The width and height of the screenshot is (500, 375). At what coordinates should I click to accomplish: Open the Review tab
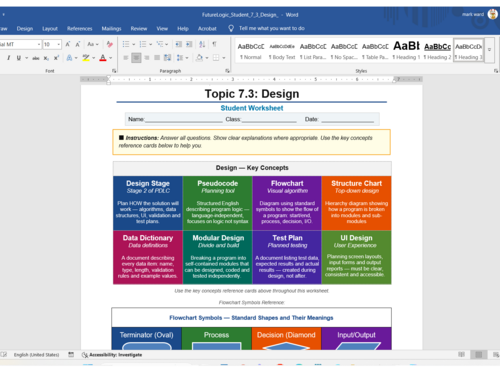(139, 29)
